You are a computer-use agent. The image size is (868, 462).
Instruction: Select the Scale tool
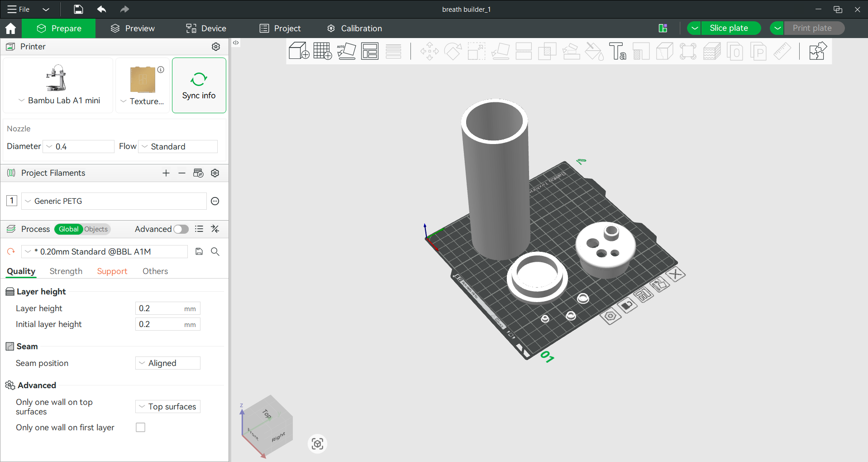[477, 51]
